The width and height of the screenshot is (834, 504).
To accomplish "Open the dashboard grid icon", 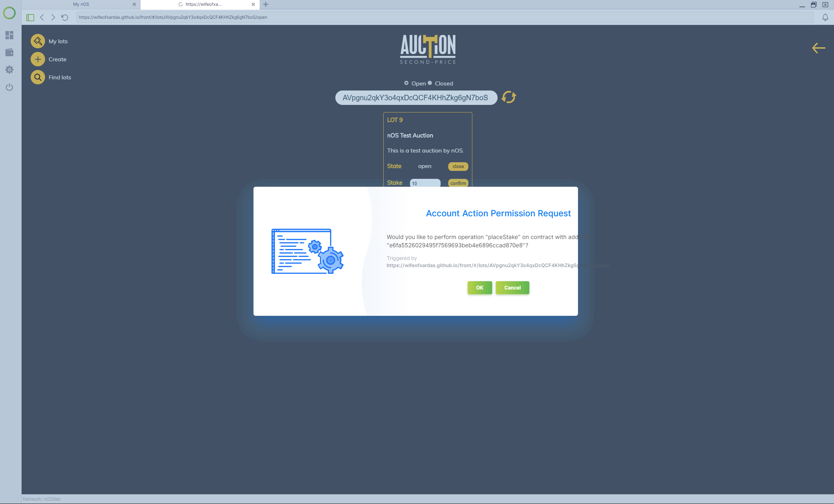I will pyautogui.click(x=9, y=35).
